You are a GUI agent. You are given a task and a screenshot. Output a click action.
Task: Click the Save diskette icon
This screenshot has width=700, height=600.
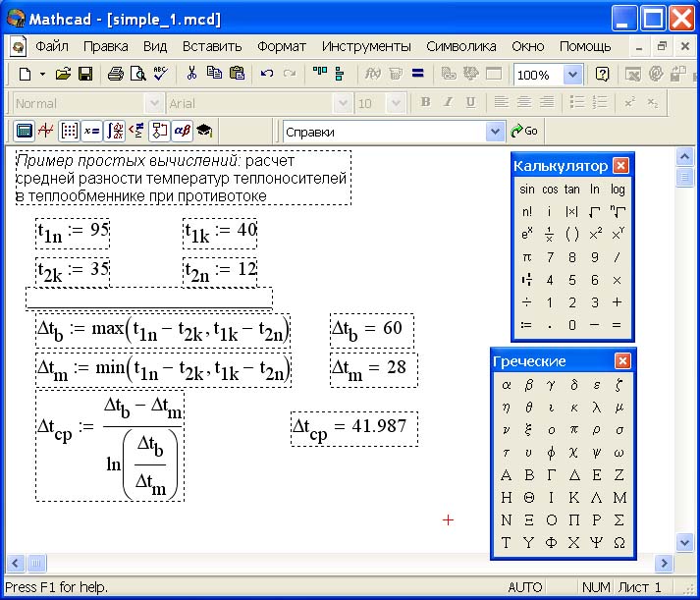85,74
